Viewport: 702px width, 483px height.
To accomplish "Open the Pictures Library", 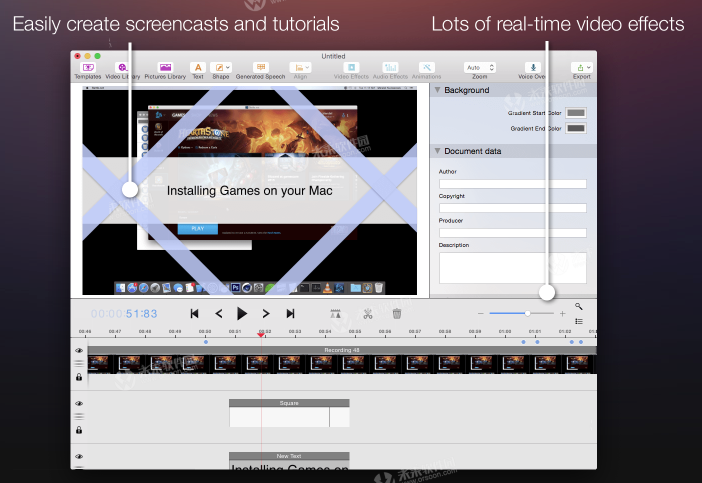I will tap(165, 68).
